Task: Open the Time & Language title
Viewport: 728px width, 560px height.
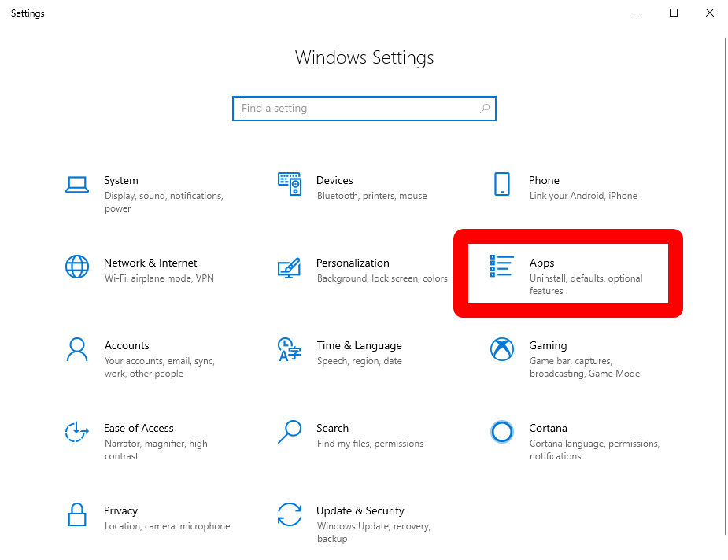Action: click(360, 345)
